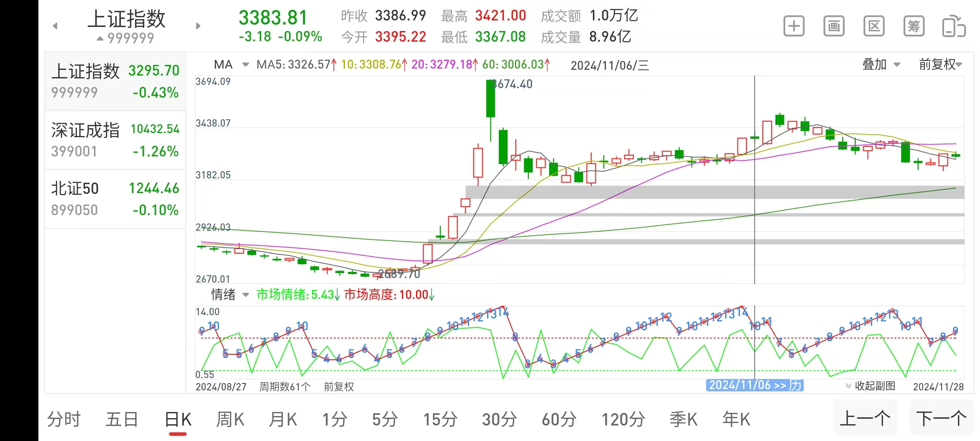Image resolution: width=980 pixels, height=441 pixels.
Task: Click the screen rotation icon
Action: (x=953, y=27)
